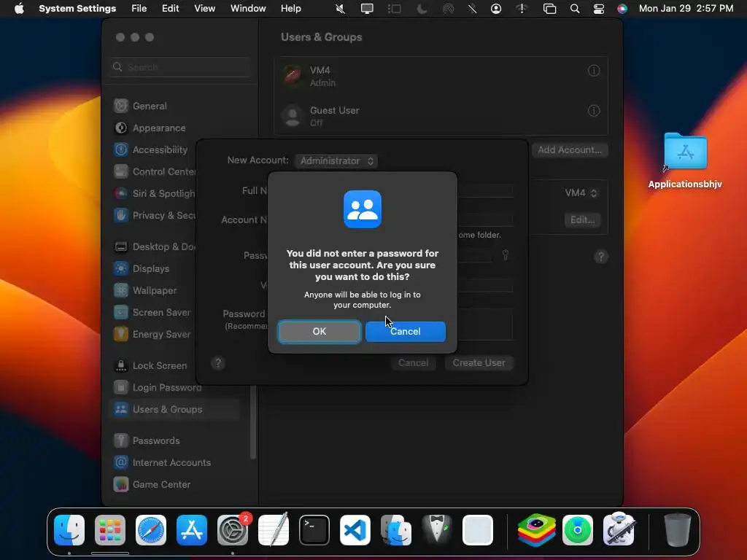Open Find My from the Dock
This screenshot has height=560, width=747.
[x=578, y=530]
